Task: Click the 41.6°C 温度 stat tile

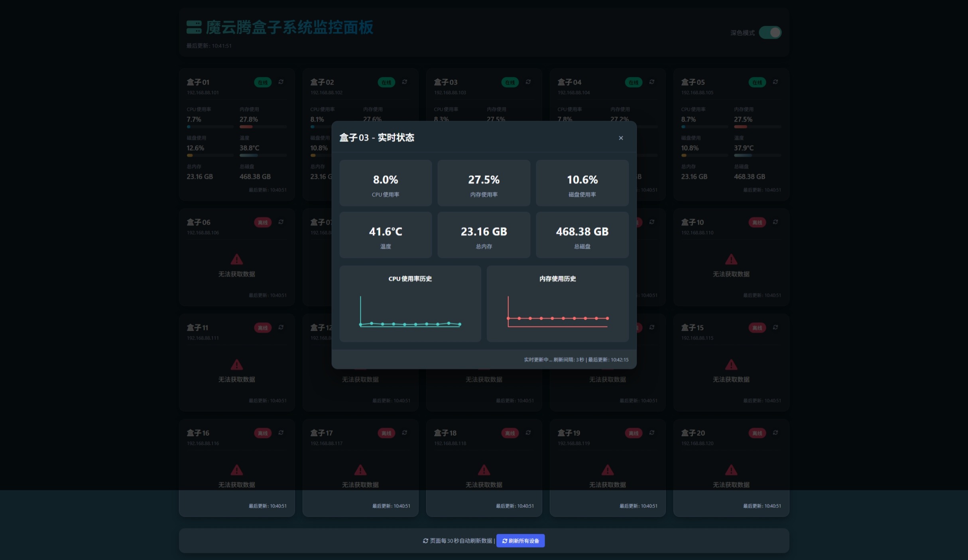Action: pyautogui.click(x=386, y=235)
